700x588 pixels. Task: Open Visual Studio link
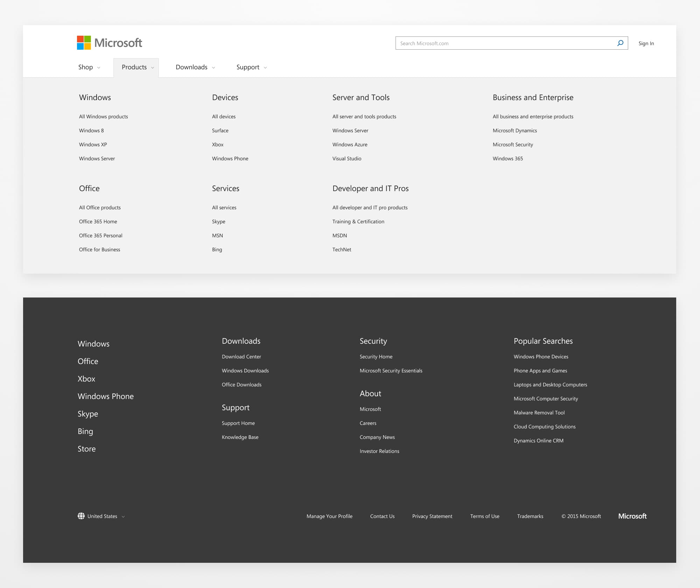(347, 159)
